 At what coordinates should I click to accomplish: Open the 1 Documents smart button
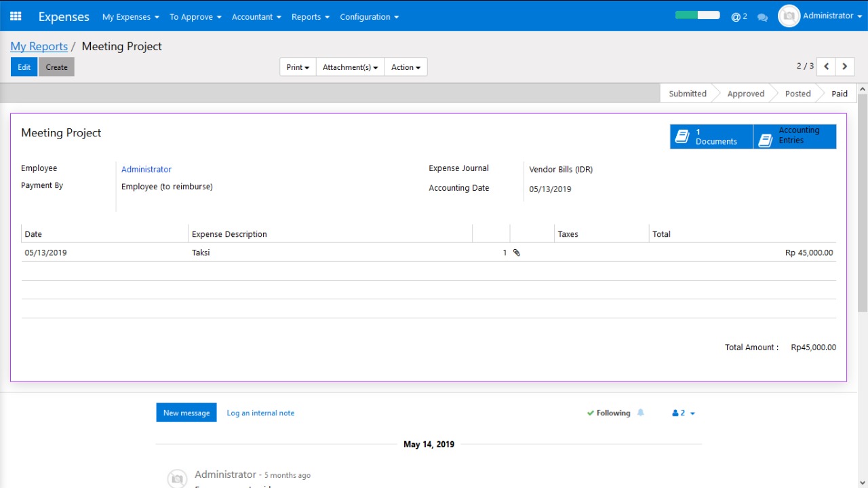coord(711,136)
